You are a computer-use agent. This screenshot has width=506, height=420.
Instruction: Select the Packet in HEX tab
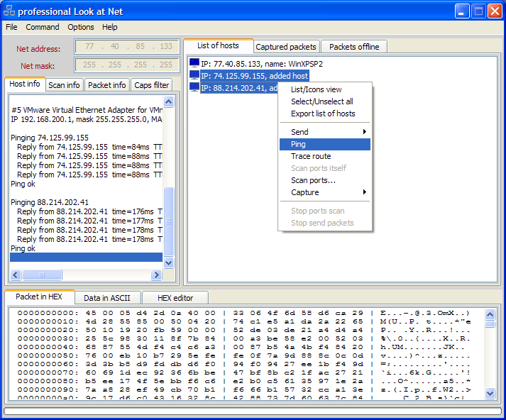point(39,297)
